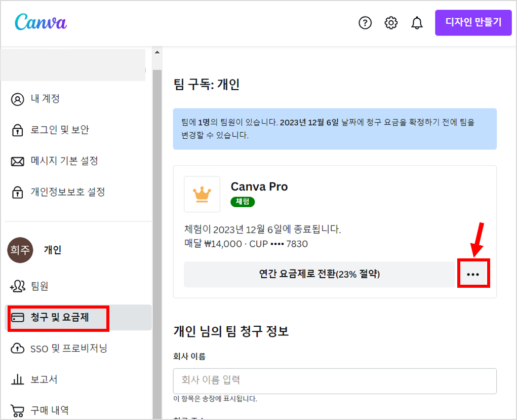This screenshot has width=517, height=420.
Task: Click the 팀 구독: 개인 heading
Action: tap(207, 84)
